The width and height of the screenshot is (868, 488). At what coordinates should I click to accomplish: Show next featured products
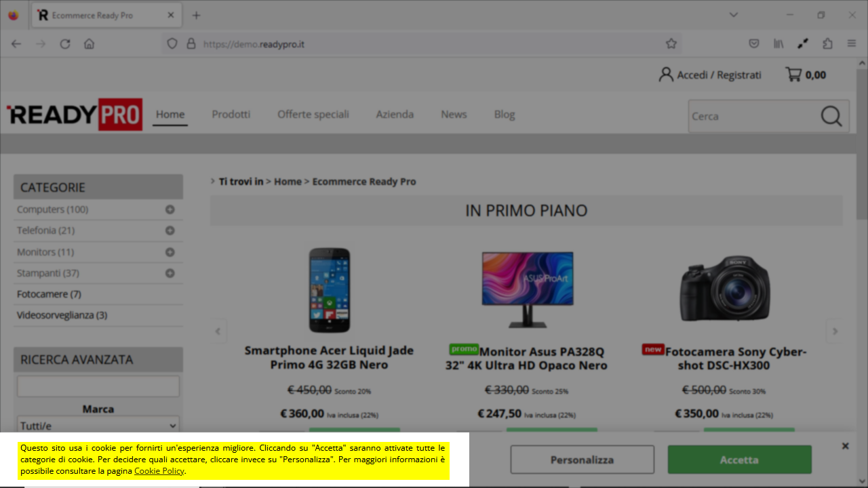pyautogui.click(x=835, y=331)
